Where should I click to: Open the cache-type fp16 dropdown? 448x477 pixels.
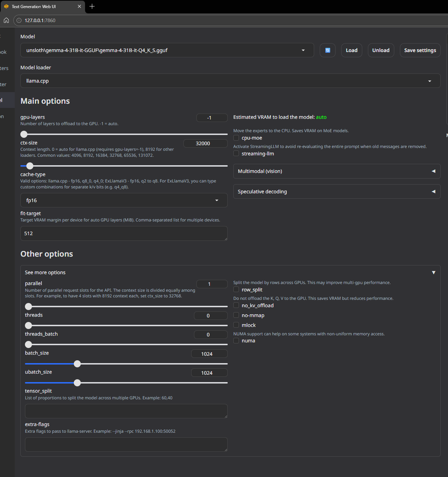[x=124, y=200]
